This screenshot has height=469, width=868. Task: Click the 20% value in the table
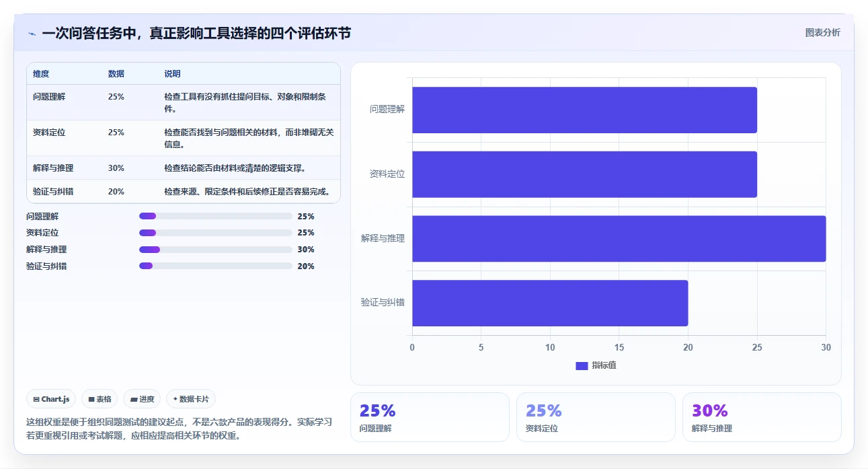[x=116, y=192]
